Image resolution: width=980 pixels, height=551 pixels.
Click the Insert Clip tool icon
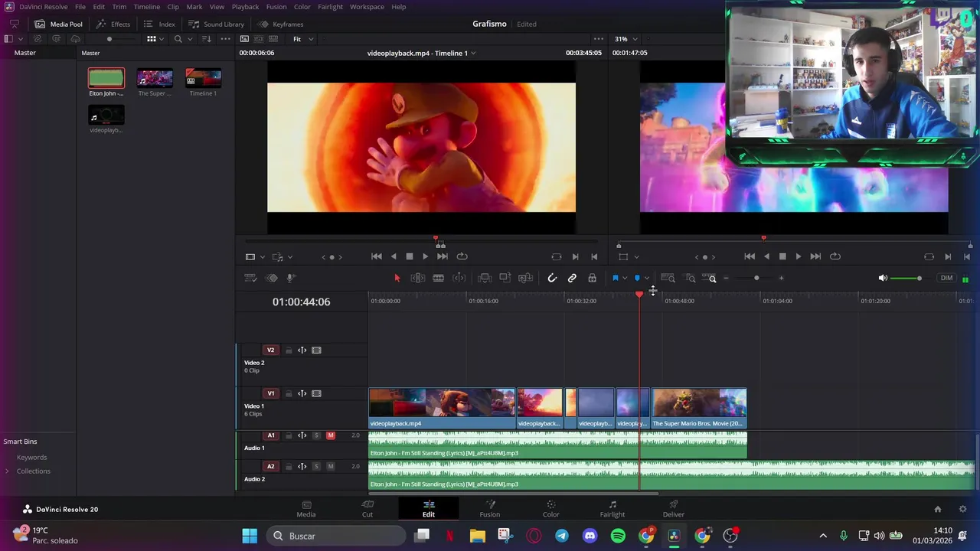[485, 278]
